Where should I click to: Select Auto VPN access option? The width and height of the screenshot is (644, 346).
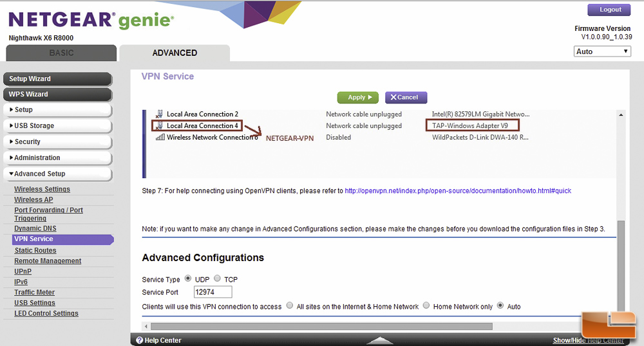500,305
